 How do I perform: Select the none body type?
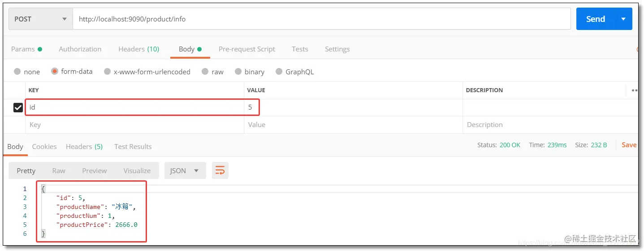[x=27, y=72]
